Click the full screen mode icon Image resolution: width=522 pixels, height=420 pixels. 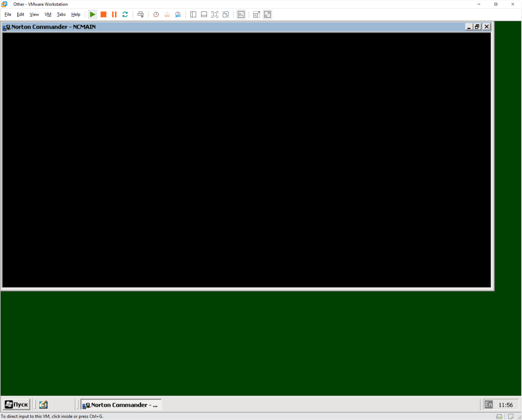tap(215, 14)
